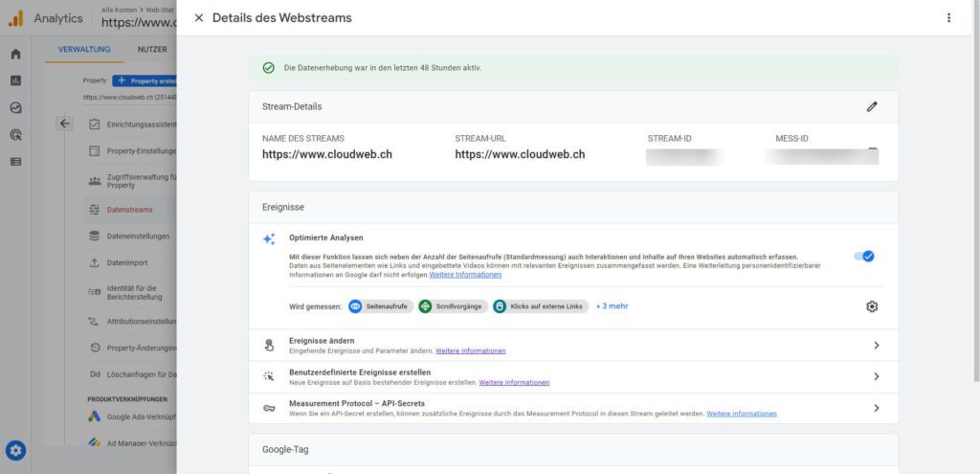This screenshot has width=980, height=474.
Task: Click the Benutzerdefinierte Ereignisse cursor icon
Action: tap(269, 376)
